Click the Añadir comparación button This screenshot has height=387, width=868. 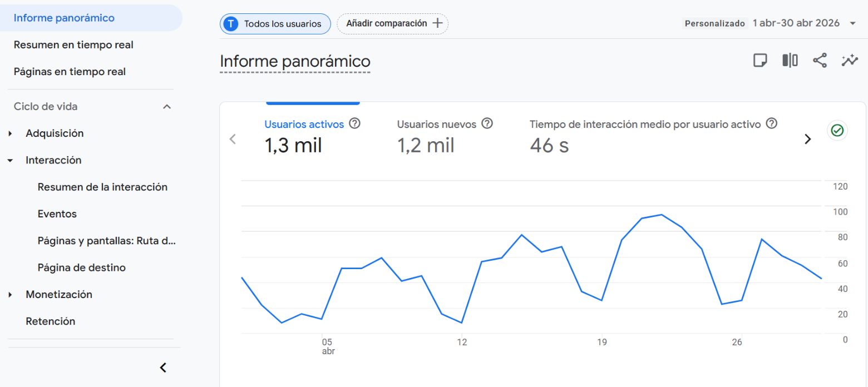pos(393,24)
